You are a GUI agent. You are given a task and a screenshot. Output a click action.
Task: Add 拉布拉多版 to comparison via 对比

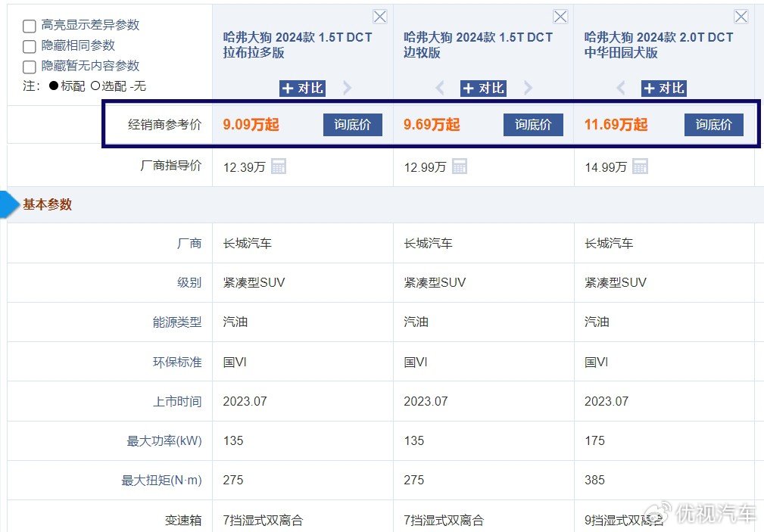(x=302, y=89)
